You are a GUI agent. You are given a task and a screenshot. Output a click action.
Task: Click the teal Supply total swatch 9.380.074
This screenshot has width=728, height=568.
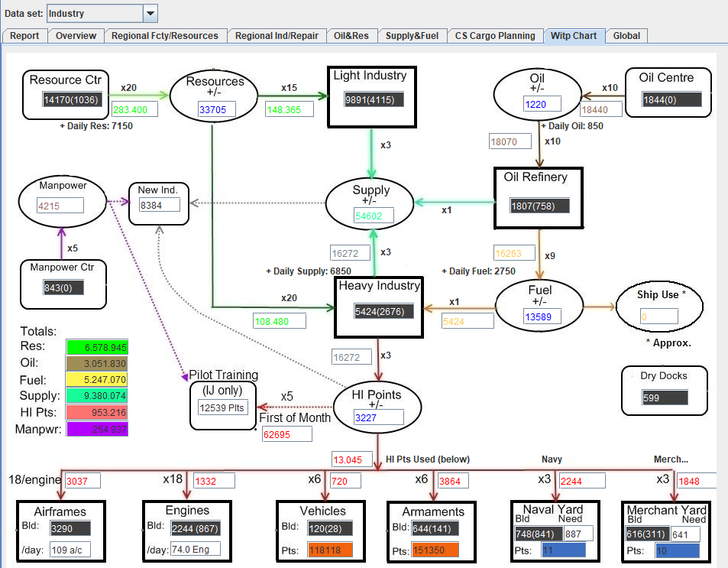[97, 395]
